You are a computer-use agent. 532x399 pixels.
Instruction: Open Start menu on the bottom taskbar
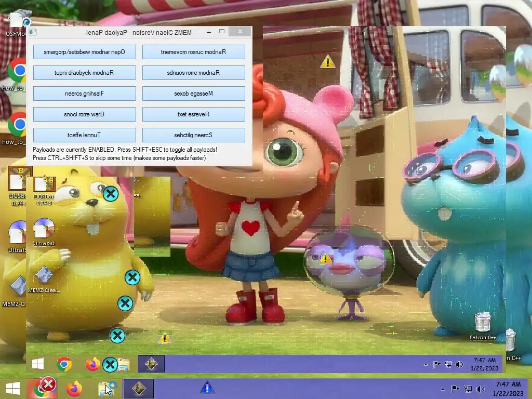(13, 389)
